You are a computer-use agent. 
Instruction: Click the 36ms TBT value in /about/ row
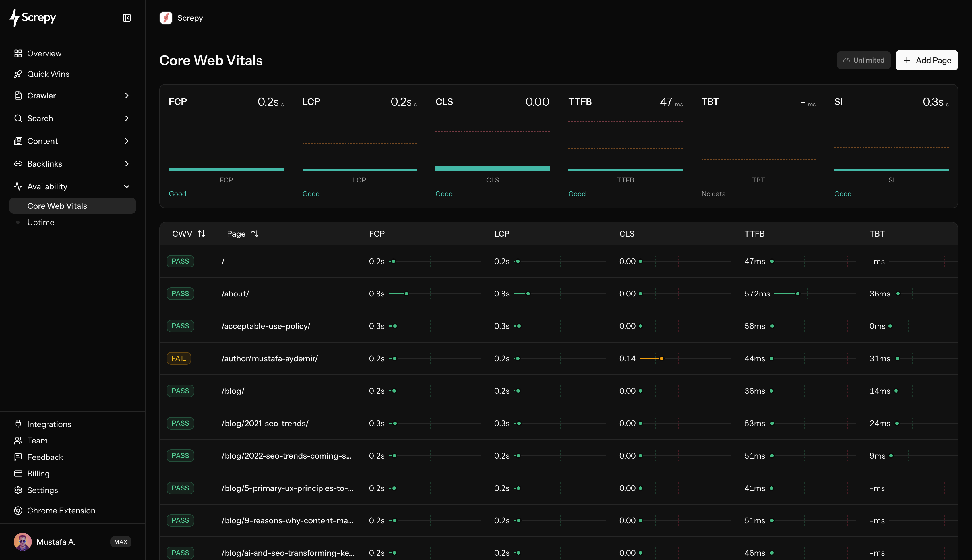pyautogui.click(x=880, y=293)
